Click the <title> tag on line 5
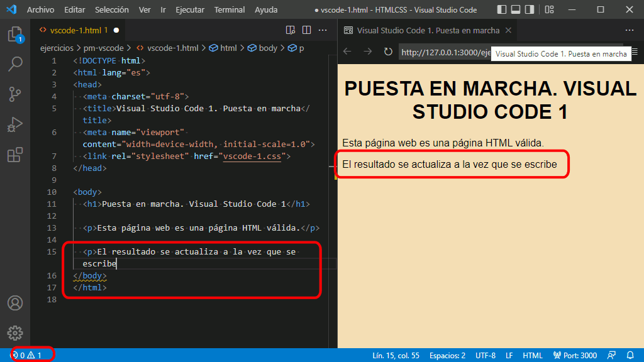 point(99,109)
